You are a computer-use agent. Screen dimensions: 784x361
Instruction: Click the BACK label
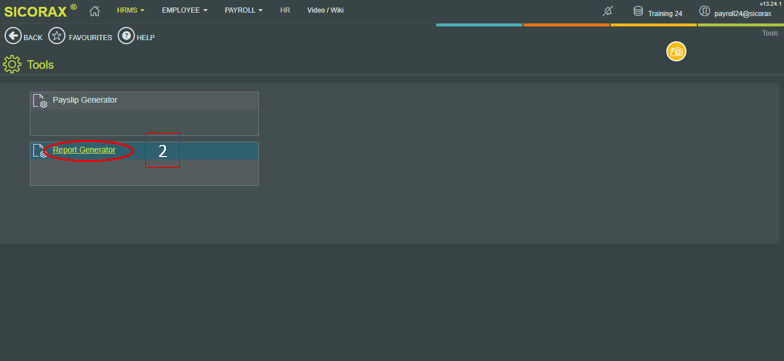(x=33, y=38)
